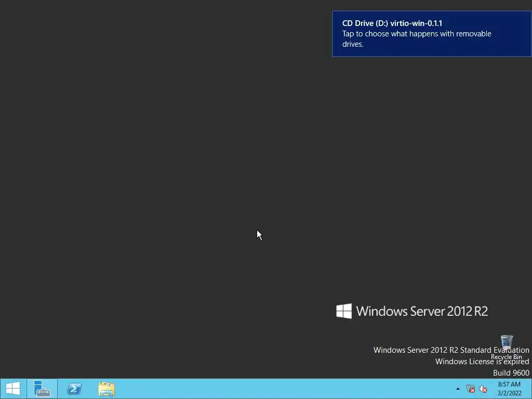The width and height of the screenshot is (532, 399).
Task: Select the Recycle Bin desktop icon
Action: (507, 348)
